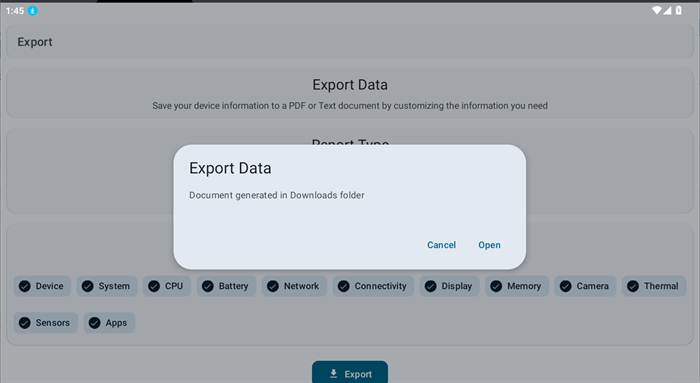Disable the Display chip

tap(450, 286)
